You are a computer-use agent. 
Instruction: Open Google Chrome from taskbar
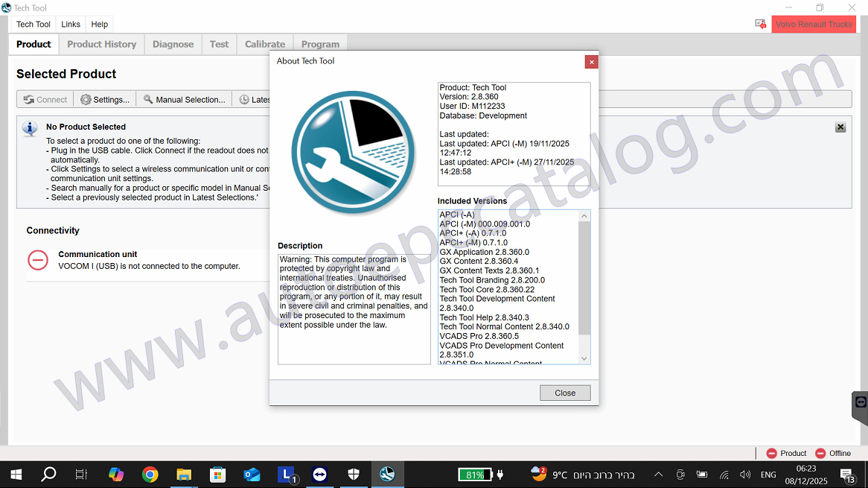[x=150, y=475]
